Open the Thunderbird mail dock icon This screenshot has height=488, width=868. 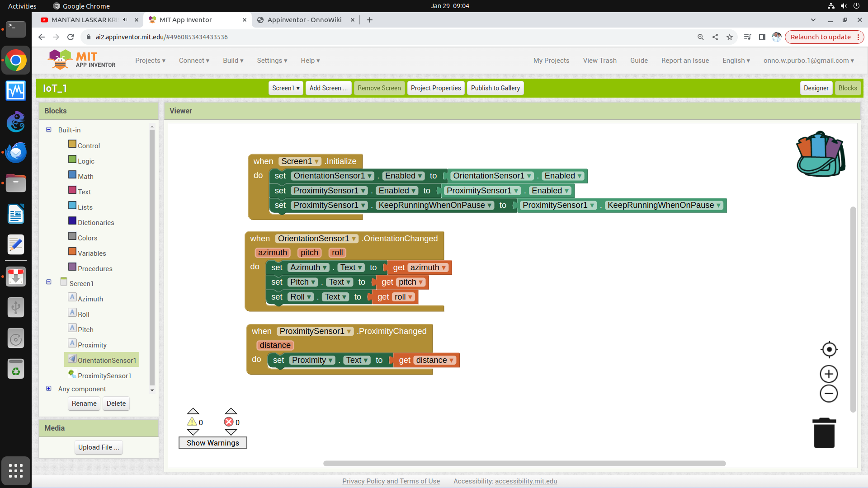(16, 153)
